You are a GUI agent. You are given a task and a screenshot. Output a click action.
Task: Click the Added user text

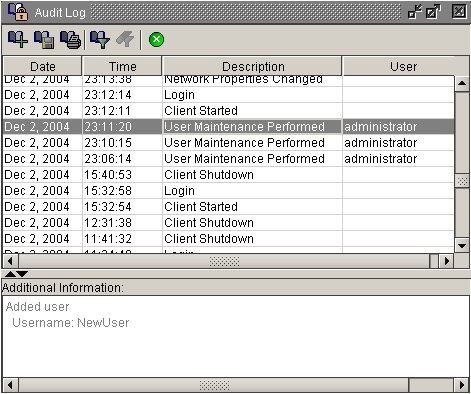[37, 307]
